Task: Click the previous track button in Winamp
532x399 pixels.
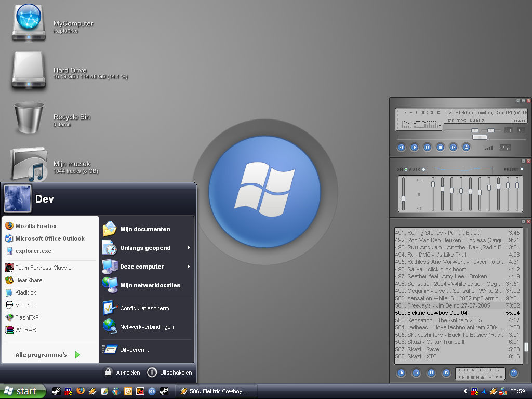Action: pyautogui.click(x=401, y=147)
